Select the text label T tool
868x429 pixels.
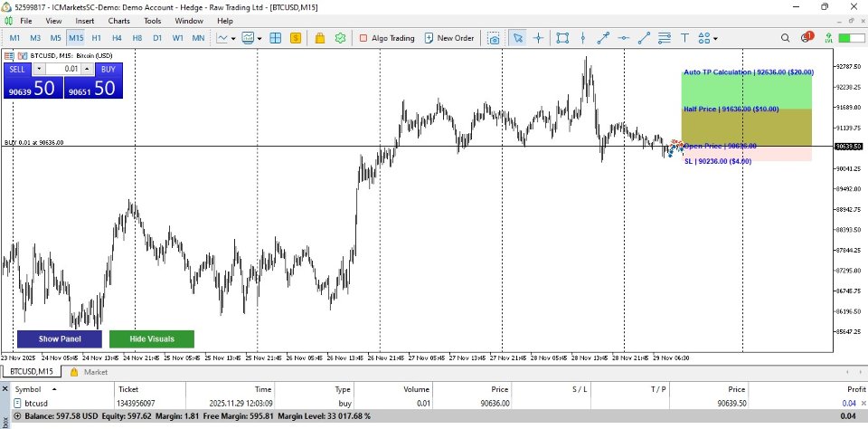coord(684,38)
